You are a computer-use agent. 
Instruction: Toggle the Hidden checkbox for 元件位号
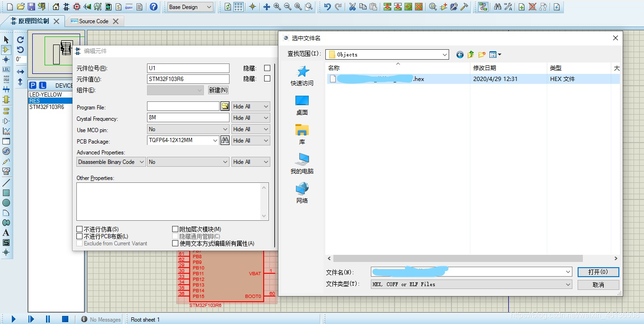pos(267,68)
